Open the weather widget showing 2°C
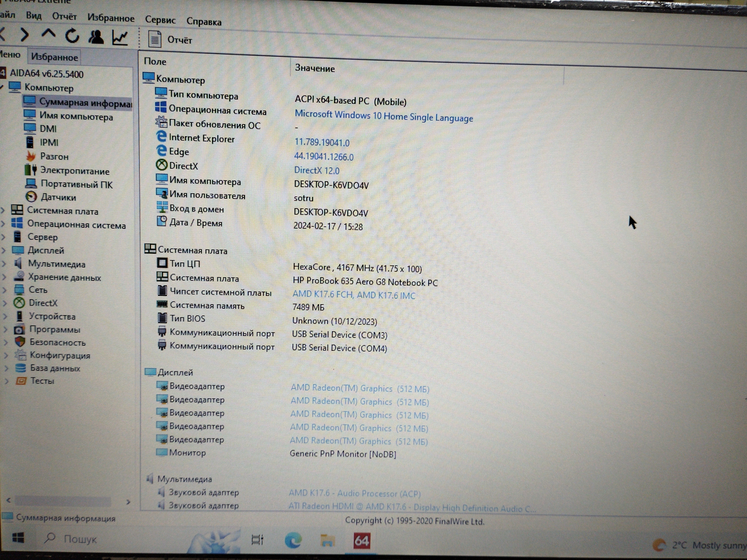This screenshot has width=747, height=560. (x=699, y=545)
